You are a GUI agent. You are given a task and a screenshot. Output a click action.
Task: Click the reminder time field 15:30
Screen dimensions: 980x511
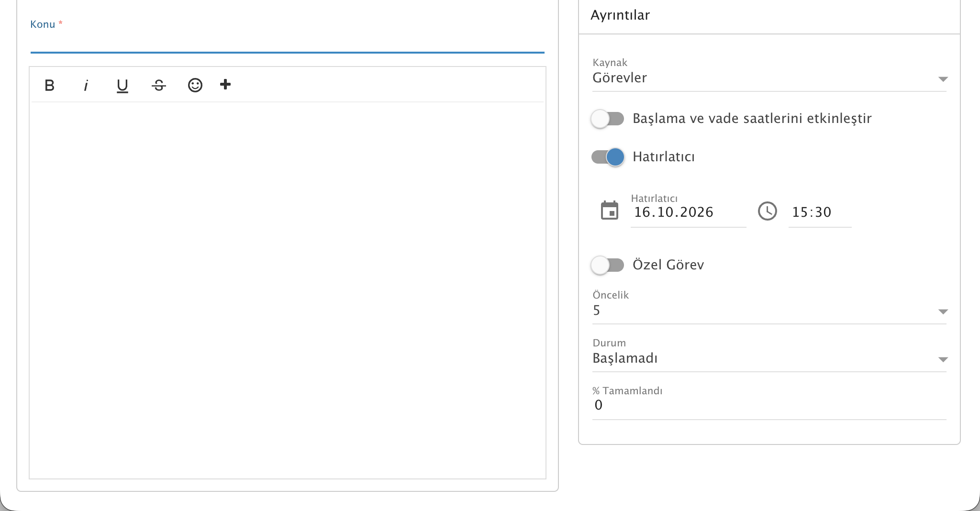click(x=820, y=212)
